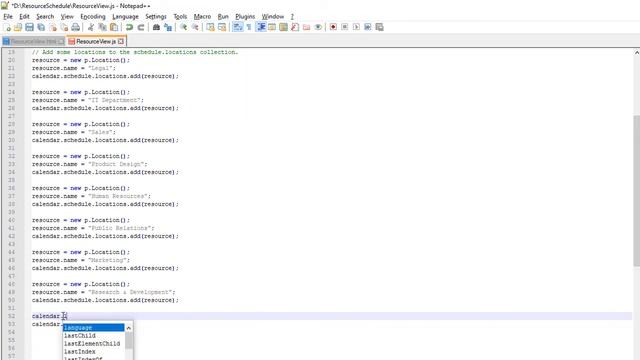This screenshot has height=360, width=640.
Task: Open the Window menu
Action: tap(273, 17)
